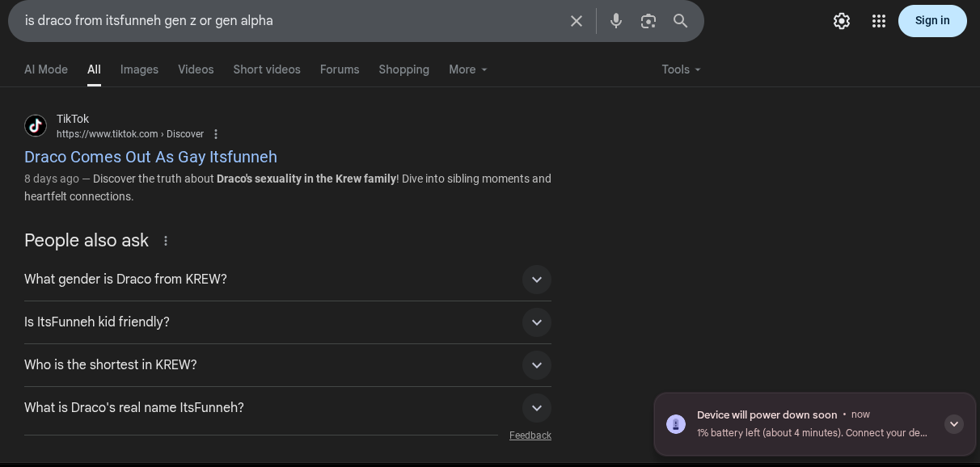This screenshot has width=980, height=467.
Task: Open search by image camera icon
Action: tap(648, 21)
